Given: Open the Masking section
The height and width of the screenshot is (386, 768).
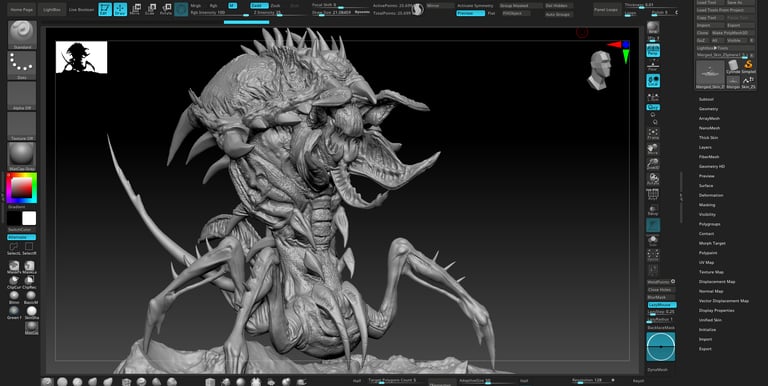Looking at the screenshot, I should (707, 205).
